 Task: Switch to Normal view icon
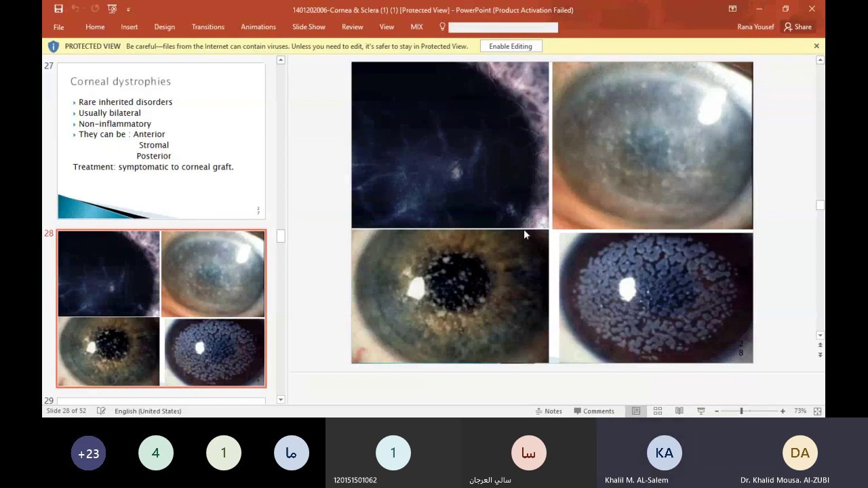tap(636, 411)
